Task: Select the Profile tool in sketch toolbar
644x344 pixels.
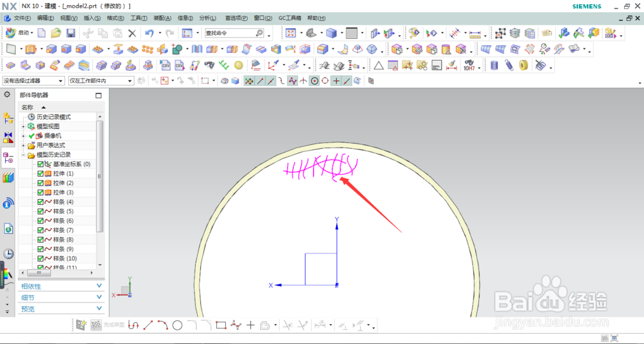Action: (133, 325)
